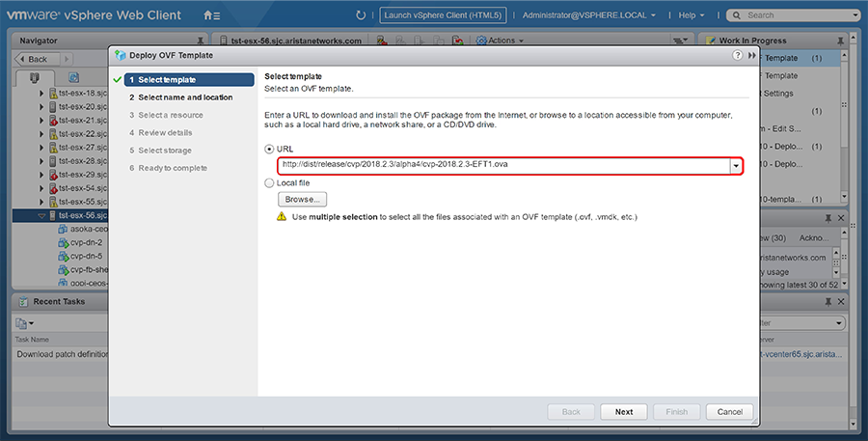868x441 pixels.
Task: Click the cvp-dn-2 virtual machine icon
Action: pyautogui.click(x=63, y=242)
